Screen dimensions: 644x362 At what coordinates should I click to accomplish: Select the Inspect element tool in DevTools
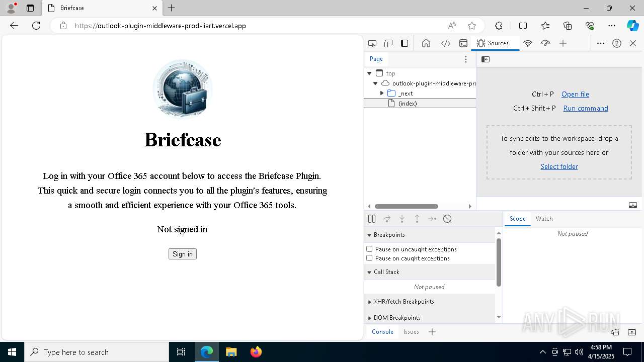click(x=372, y=43)
